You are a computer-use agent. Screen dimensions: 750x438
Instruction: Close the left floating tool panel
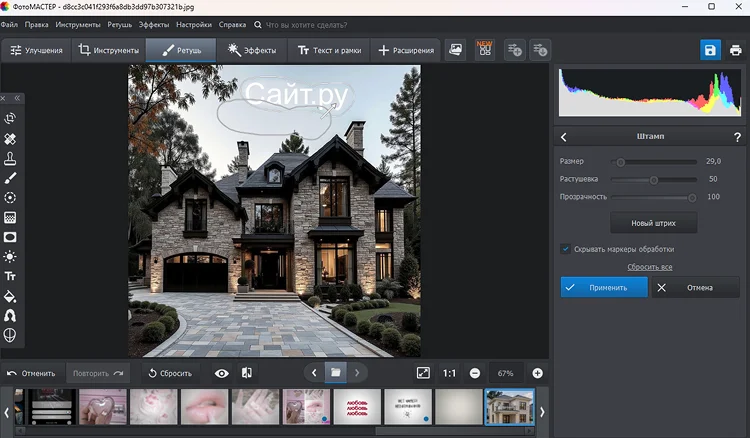pyautogui.click(x=3, y=98)
